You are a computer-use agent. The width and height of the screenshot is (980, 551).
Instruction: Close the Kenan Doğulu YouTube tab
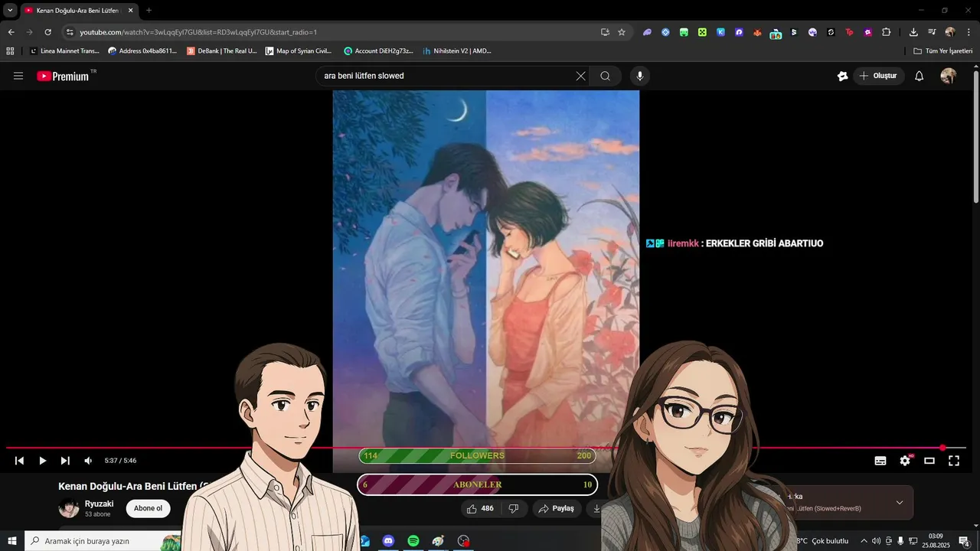click(130, 11)
